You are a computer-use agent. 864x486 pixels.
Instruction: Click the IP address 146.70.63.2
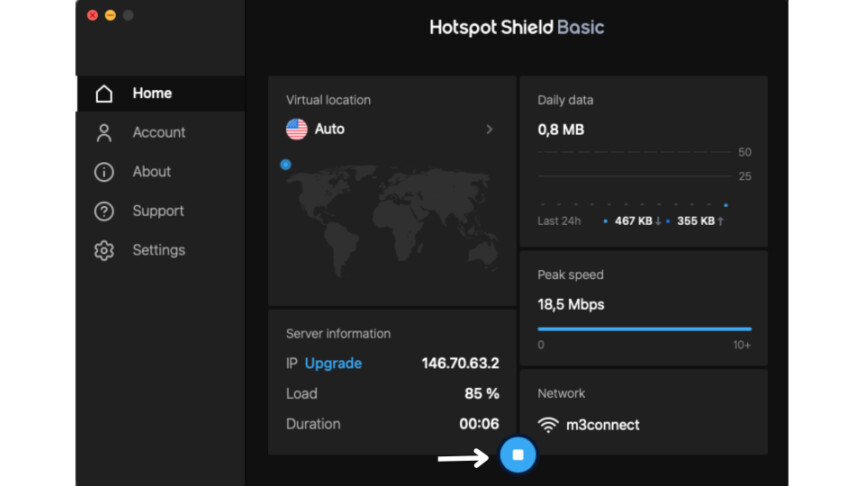[460, 363]
